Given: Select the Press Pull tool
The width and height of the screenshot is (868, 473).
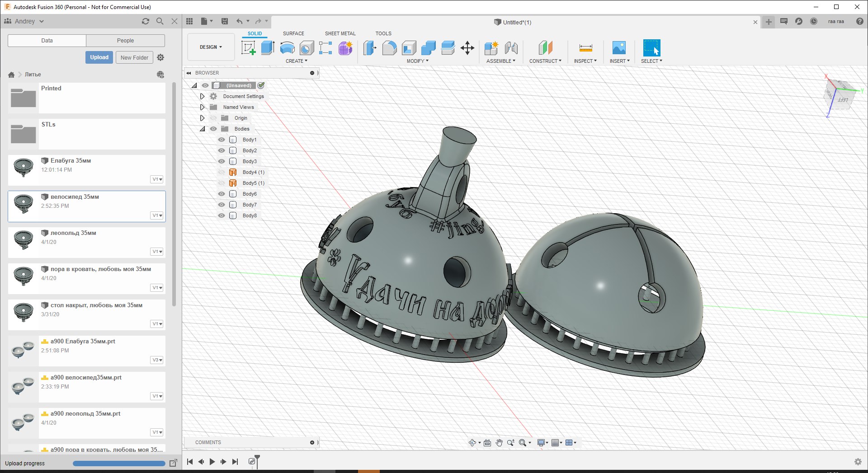Looking at the screenshot, I should pyautogui.click(x=370, y=48).
